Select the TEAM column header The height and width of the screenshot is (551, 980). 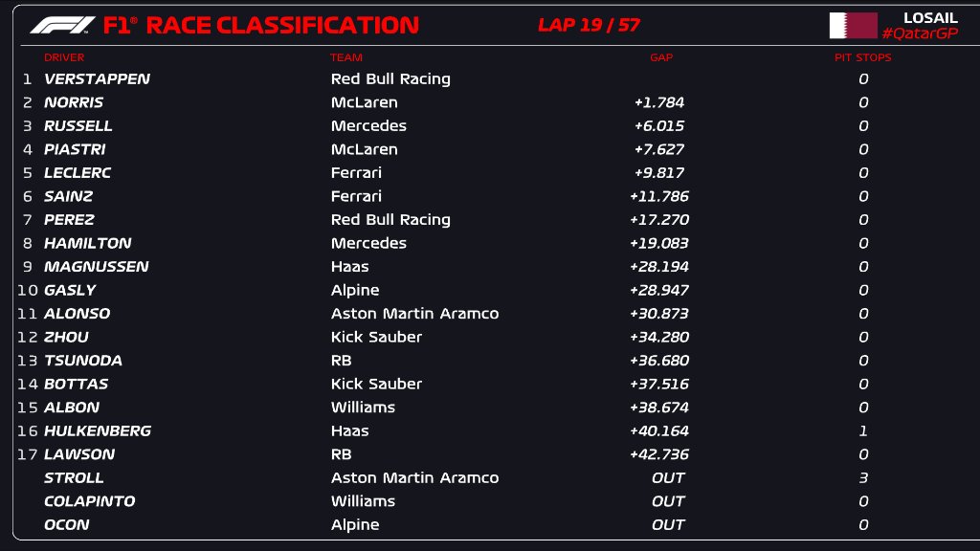point(346,57)
